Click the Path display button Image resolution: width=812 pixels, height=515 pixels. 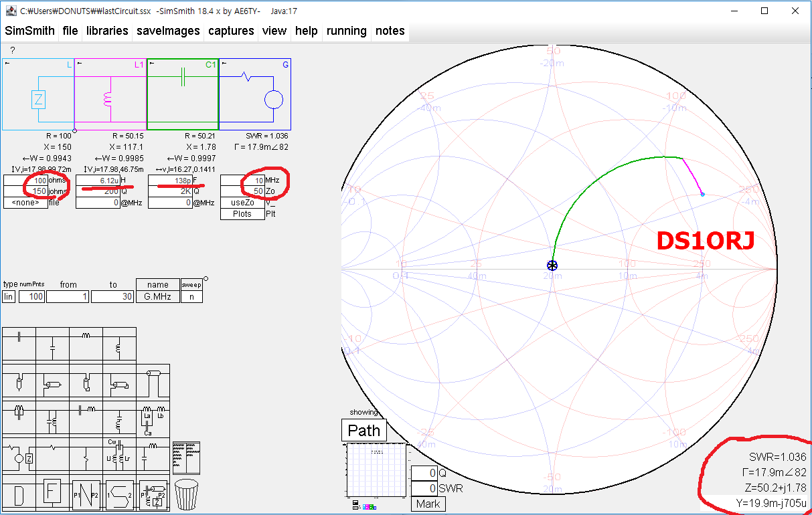[364, 430]
